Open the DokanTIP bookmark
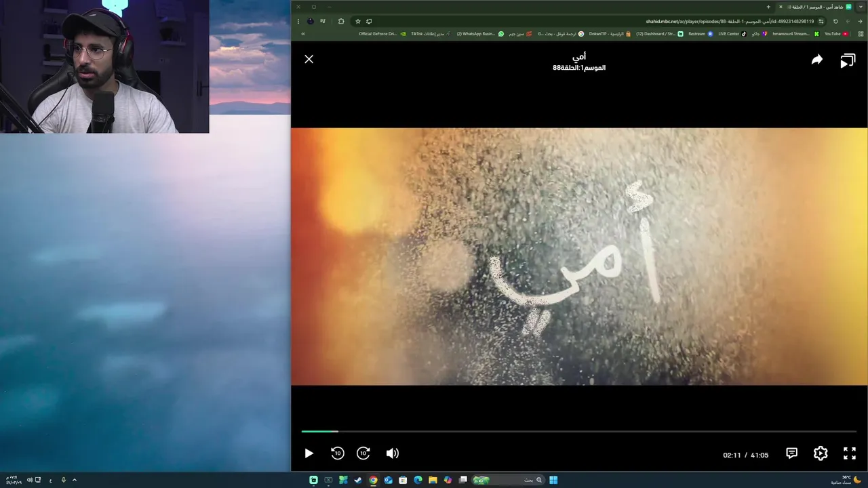Viewport: 868px width, 488px height. pyautogui.click(x=610, y=33)
